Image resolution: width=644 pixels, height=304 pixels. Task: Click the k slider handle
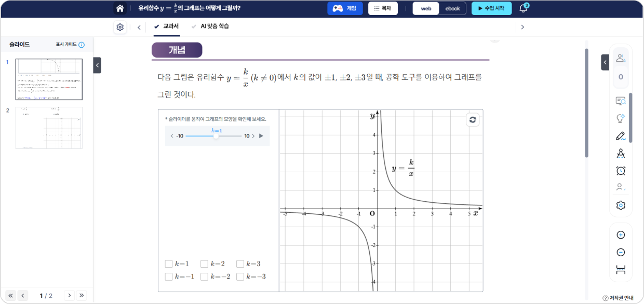(x=216, y=136)
